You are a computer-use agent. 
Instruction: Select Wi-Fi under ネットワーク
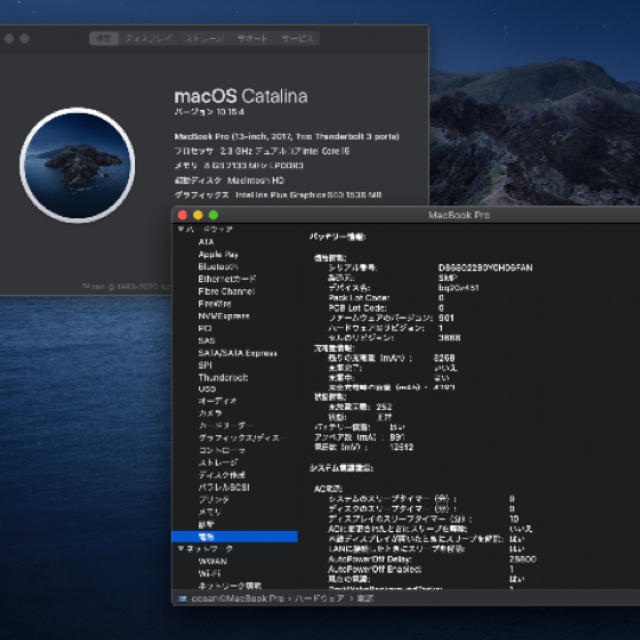pos(209,573)
